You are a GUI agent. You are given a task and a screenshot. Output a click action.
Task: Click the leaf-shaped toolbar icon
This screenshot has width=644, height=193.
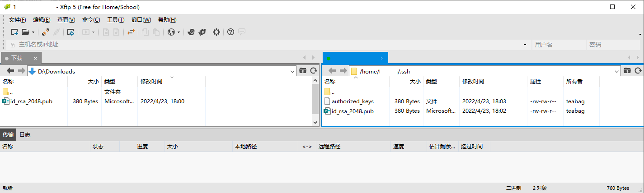(x=202, y=32)
